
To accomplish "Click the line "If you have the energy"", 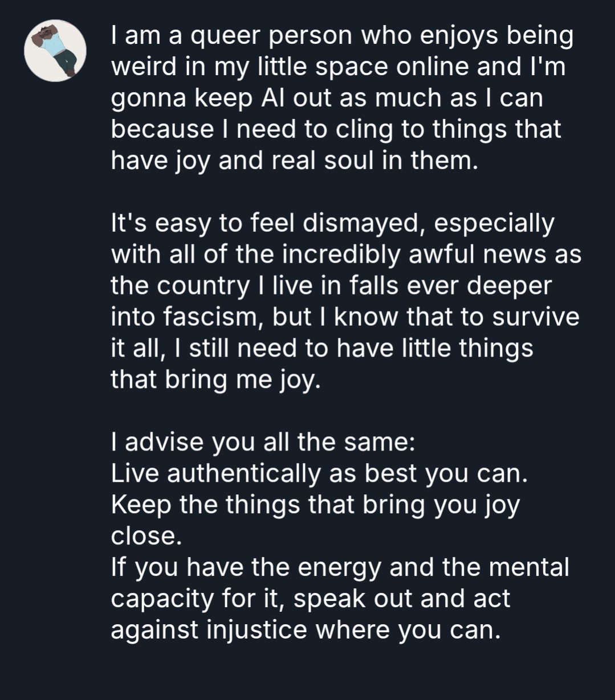I will coord(340,567).
